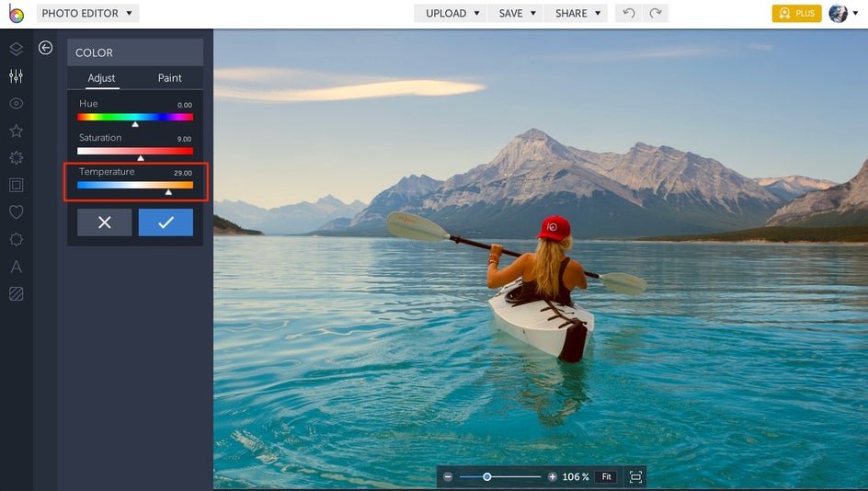The width and height of the screenshot is (868, 491).
Task: Click the Fit zoom button
Action: pyautogui.click(x=606, y=476)
